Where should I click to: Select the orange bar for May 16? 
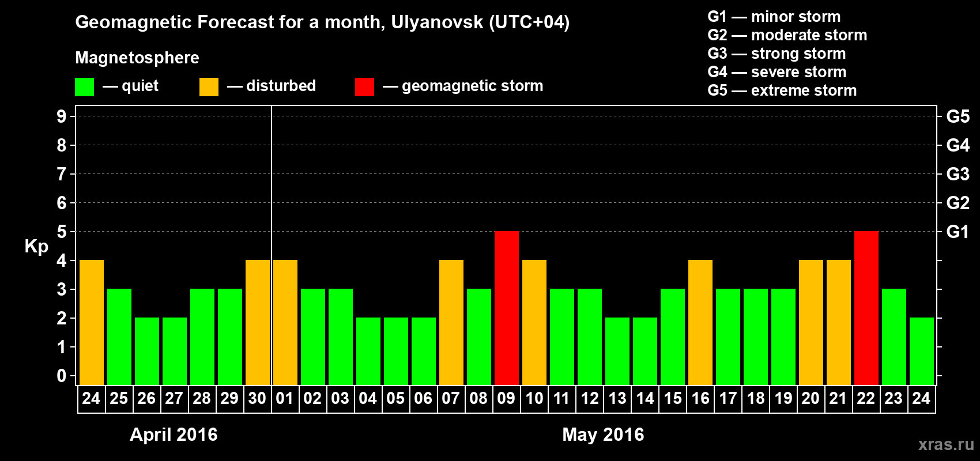click(700, 322)
